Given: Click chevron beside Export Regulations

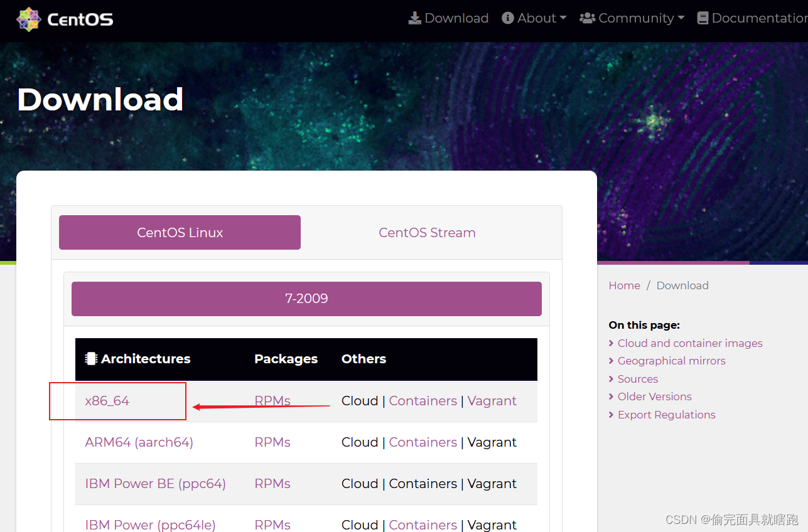Looking at the screenshot, I should pyautogui.click(x=611, y=415).
